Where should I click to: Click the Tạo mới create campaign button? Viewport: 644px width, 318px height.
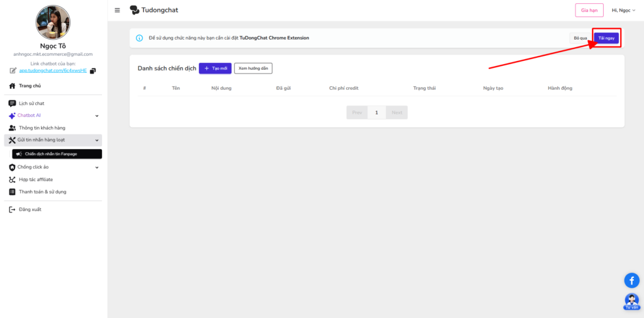click(215, 69)
